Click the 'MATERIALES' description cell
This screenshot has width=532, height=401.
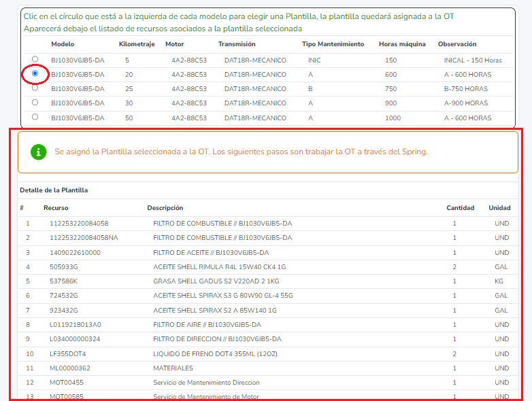pyautogui.click(x=173, y=368)
